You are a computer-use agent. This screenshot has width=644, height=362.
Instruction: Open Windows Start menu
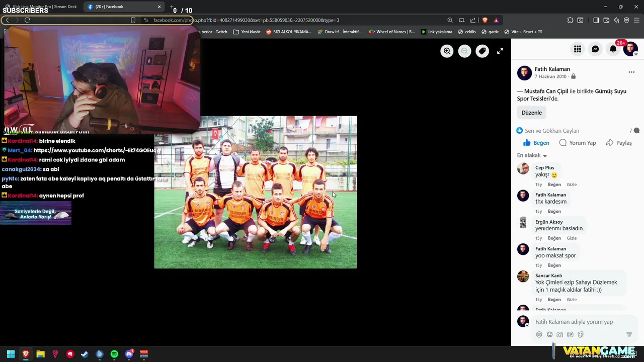point(11,354)
